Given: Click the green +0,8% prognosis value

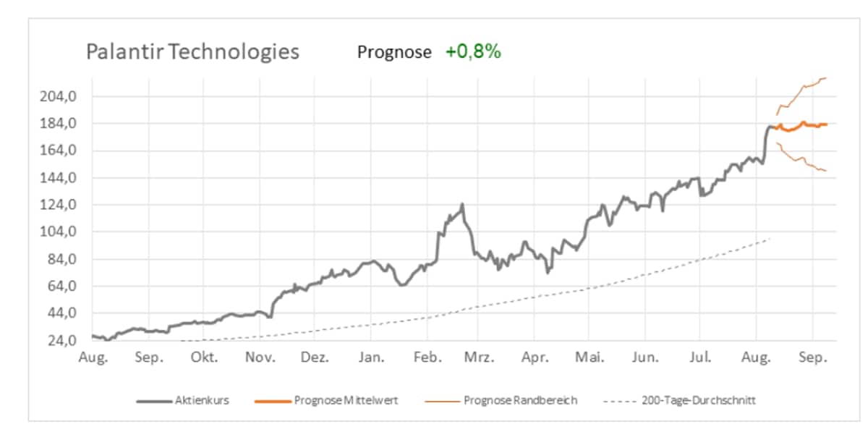Looking at the screenshot, I should (473, 52).
